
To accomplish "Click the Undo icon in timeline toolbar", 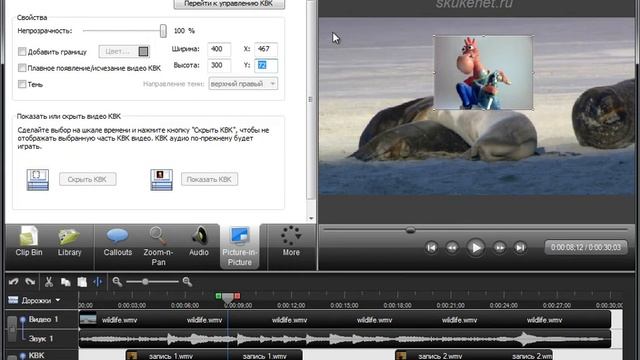I will pos(13,282).
